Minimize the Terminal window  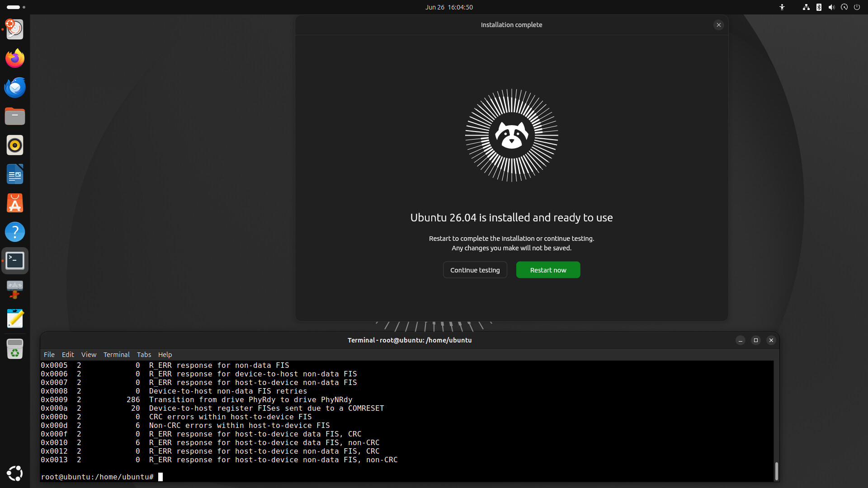click(741, 340)
